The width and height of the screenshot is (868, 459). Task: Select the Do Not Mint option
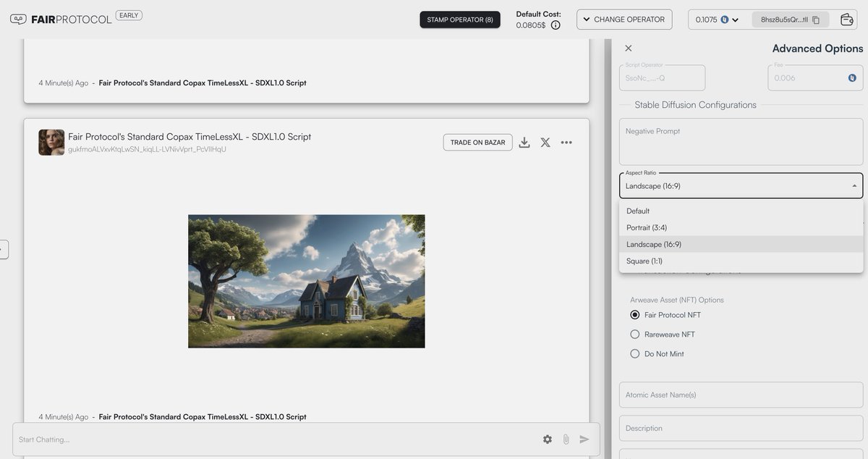click(634, 352)
